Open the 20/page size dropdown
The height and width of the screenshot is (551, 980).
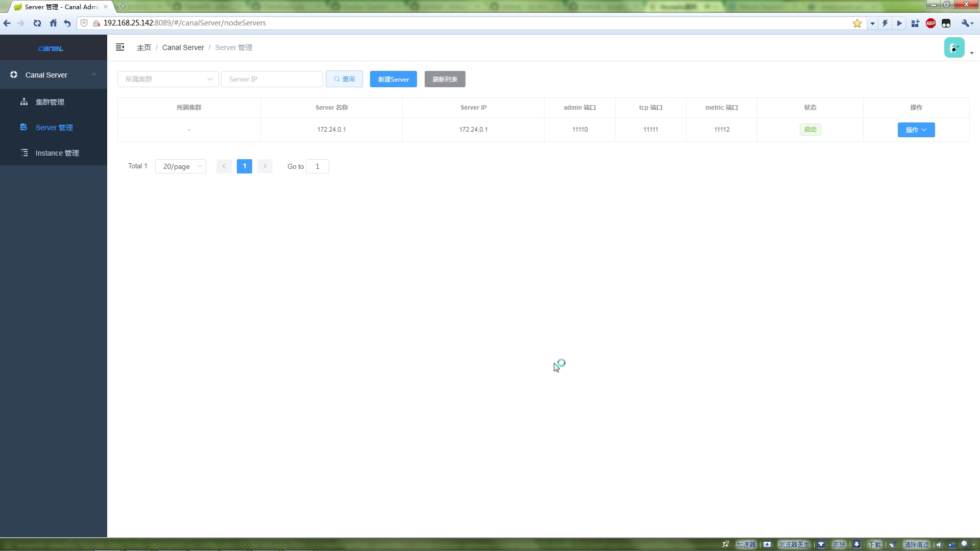[181, 166]
